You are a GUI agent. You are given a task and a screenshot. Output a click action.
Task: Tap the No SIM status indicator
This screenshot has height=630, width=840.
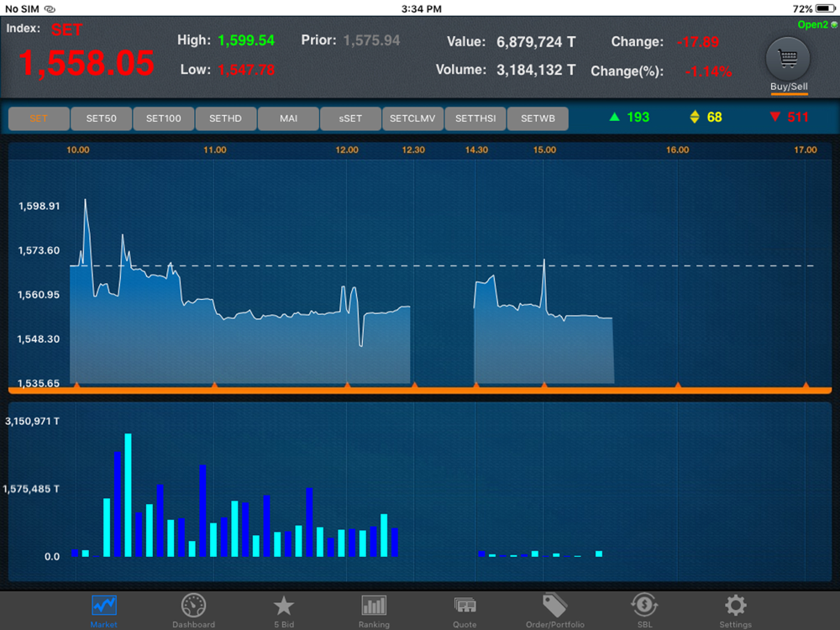[22, 8]
